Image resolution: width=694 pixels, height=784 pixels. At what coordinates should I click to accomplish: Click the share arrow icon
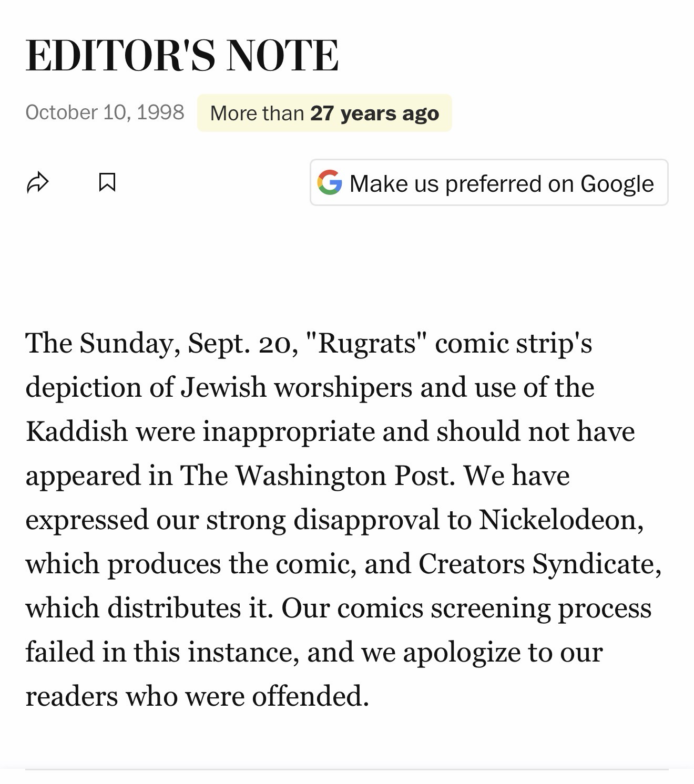click(38, 182)
